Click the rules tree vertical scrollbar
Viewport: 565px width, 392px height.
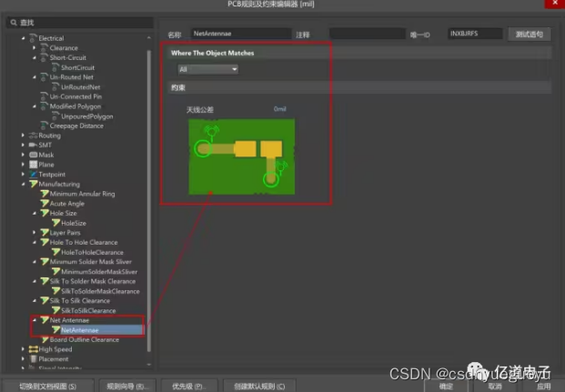point(149,201)
